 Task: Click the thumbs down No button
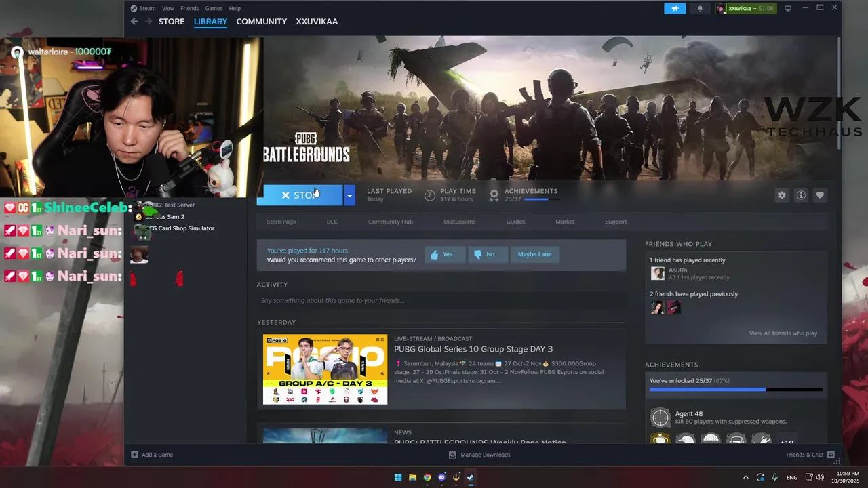click(x=488, y=254)
